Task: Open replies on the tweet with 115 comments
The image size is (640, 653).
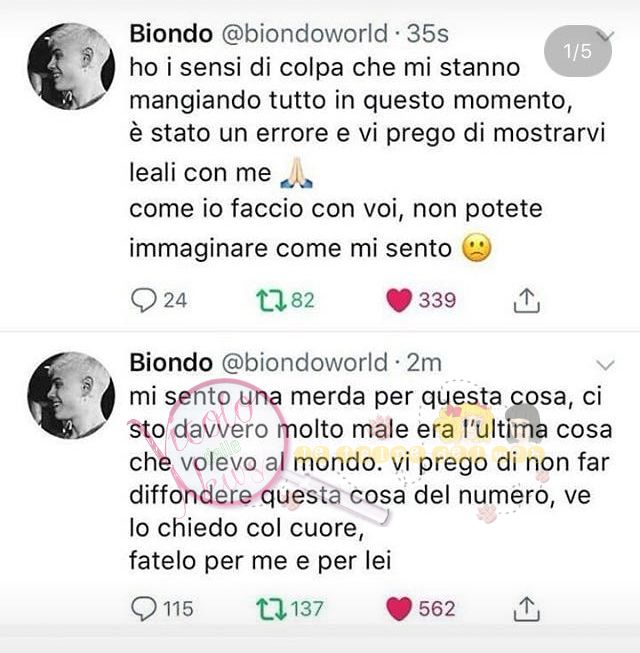Action: (x=144, y=609)
